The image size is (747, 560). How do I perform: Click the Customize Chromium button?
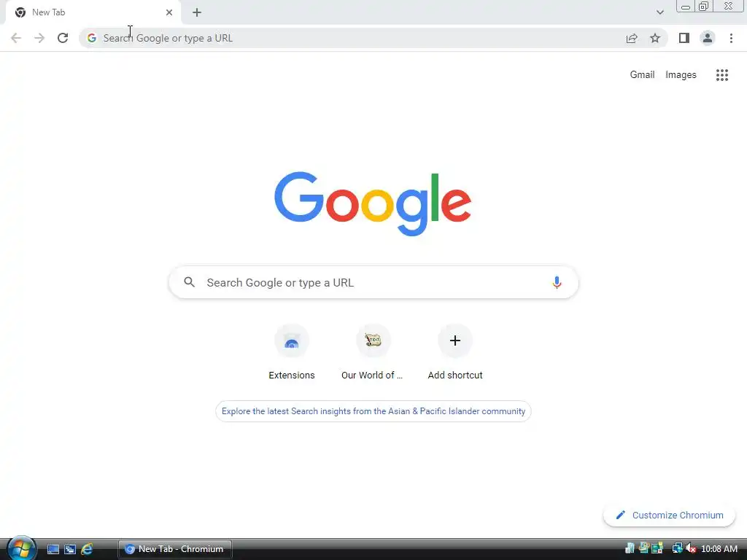[670, 516]
